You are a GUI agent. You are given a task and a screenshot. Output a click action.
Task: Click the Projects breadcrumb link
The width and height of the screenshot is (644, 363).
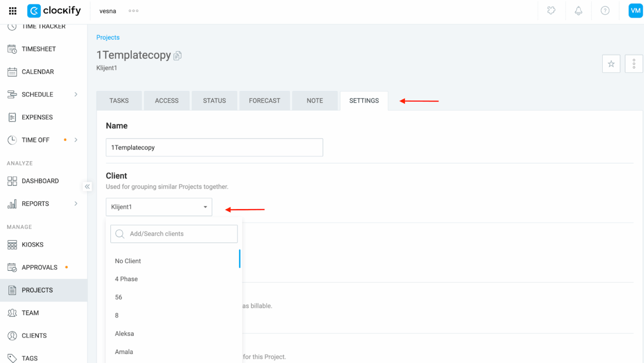coord(108,37)
